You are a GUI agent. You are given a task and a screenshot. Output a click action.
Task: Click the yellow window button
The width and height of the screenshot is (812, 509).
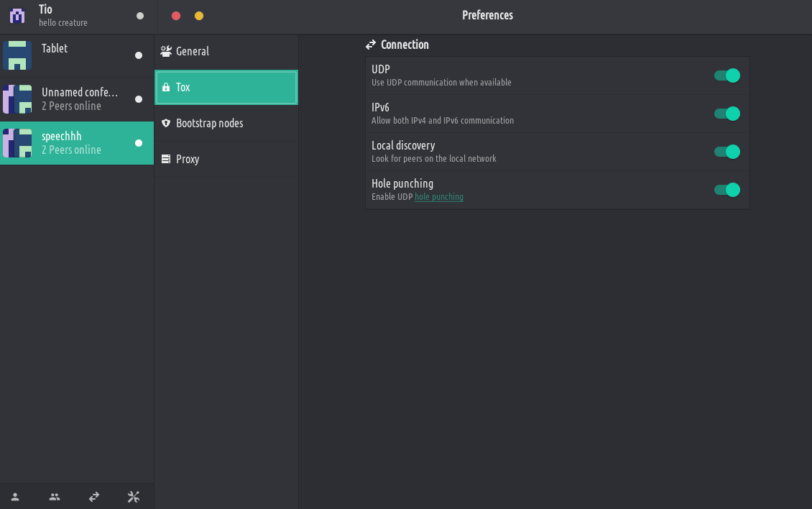click(x=199, y=16)
